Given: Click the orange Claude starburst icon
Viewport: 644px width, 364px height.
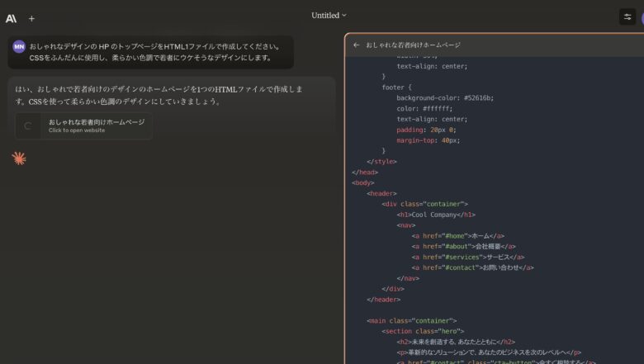Looking at the screenshot, I should [x=19, y=158].
